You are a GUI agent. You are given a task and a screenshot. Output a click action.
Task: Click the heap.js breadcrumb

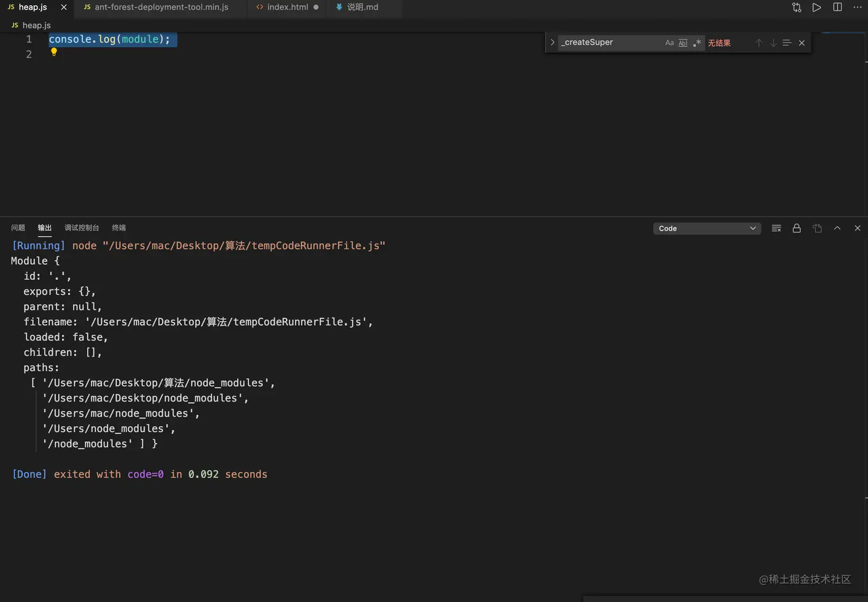tap(36, 25)
